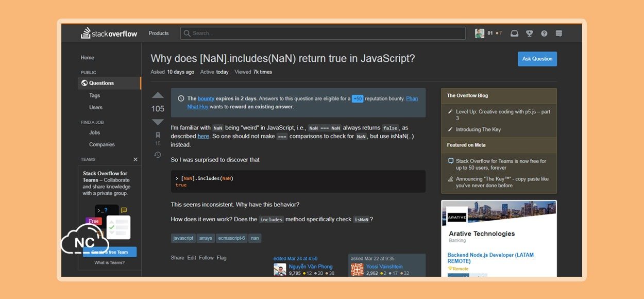
Task: Open Jobs in left sidebar
Action: [95, 132]
